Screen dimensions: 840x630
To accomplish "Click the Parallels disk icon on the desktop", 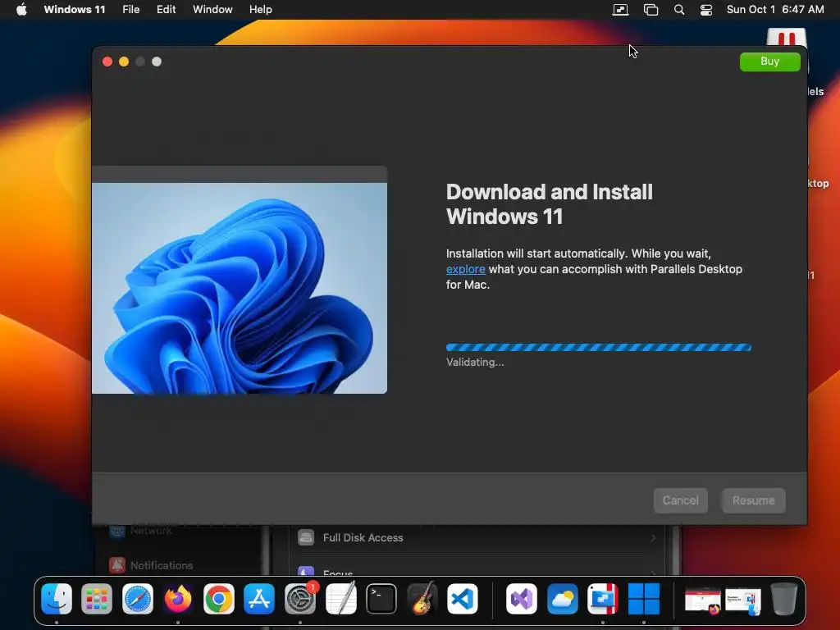I will click(x=787, y=38).
